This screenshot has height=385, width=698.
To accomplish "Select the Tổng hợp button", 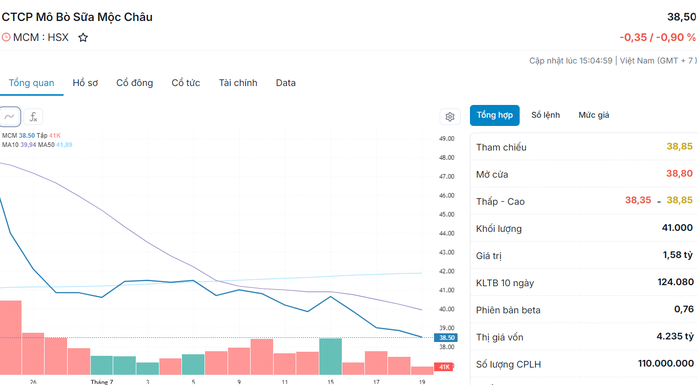I will tap(495, 115).
